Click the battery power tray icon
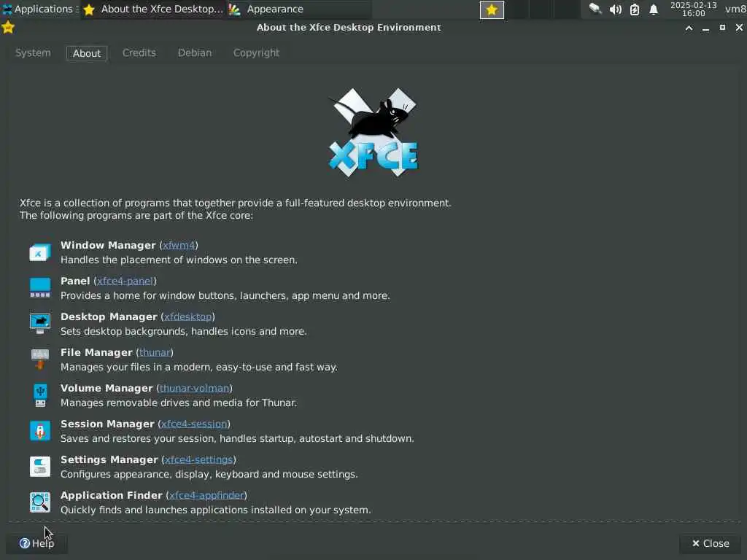Screen dimensions: 747x560 pos(635,9)
